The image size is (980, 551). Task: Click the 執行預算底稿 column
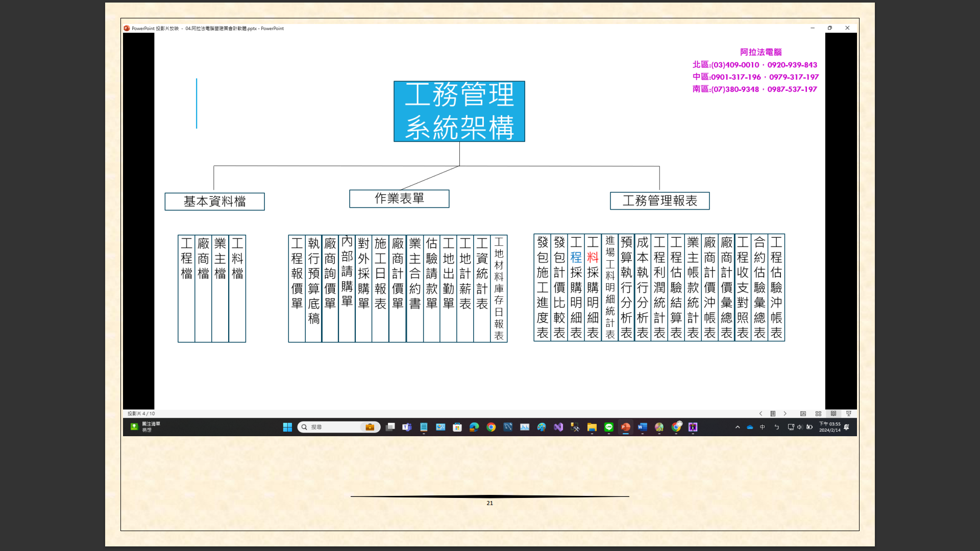[314, 288]
